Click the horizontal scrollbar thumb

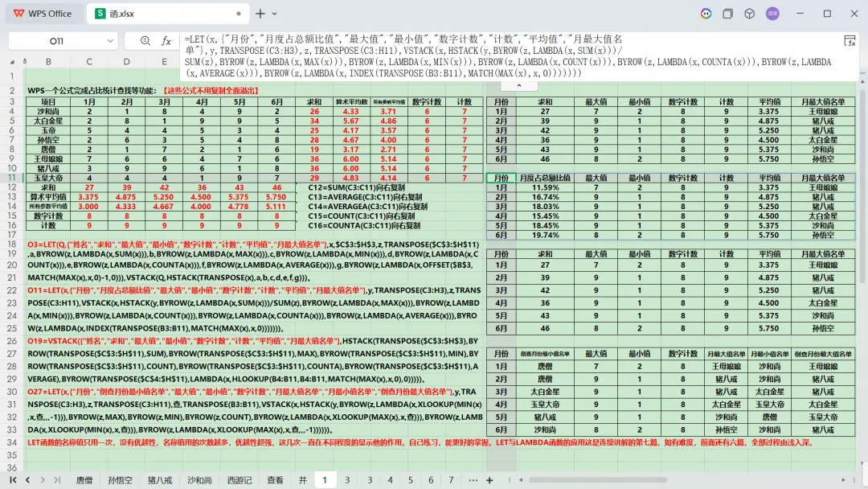click(x=598, y=480)
